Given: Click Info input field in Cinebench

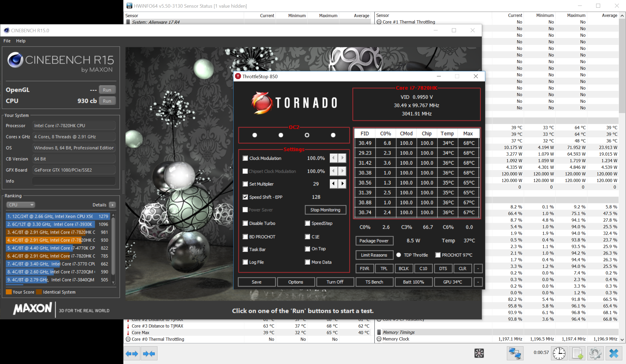Looking at the screenshot, I should (x=74, y=181).
